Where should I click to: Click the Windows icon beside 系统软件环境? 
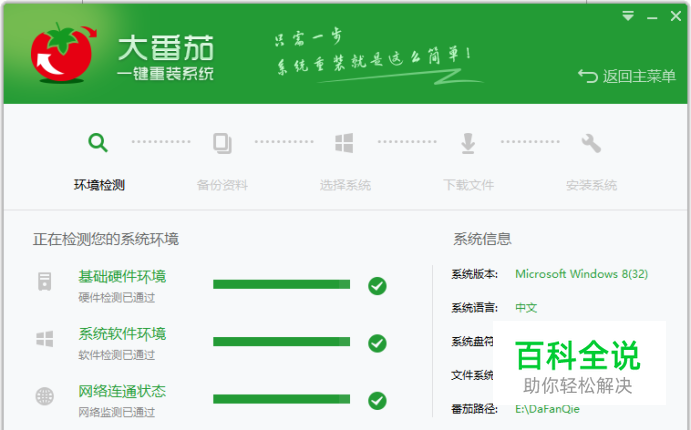pyautogui.click(x=45, y=339)
